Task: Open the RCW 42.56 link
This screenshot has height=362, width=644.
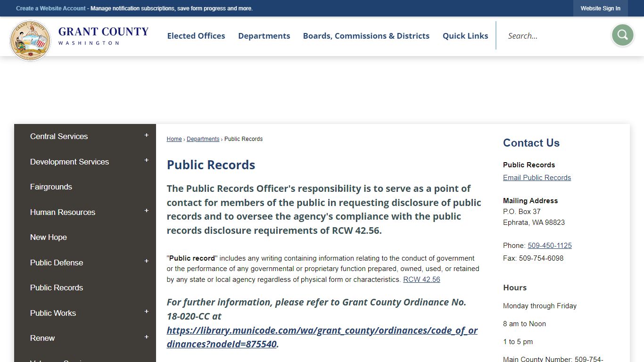Action: pos(421,280)
